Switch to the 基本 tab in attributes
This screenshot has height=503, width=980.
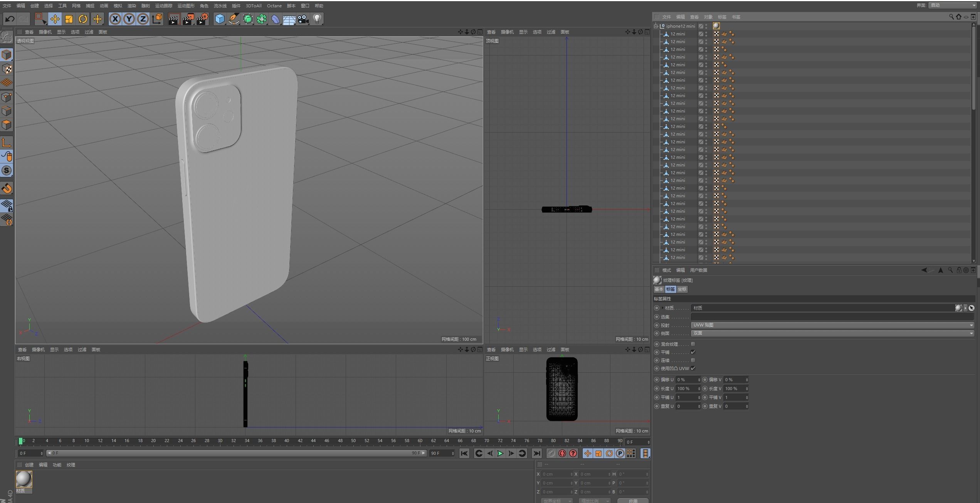659,289
